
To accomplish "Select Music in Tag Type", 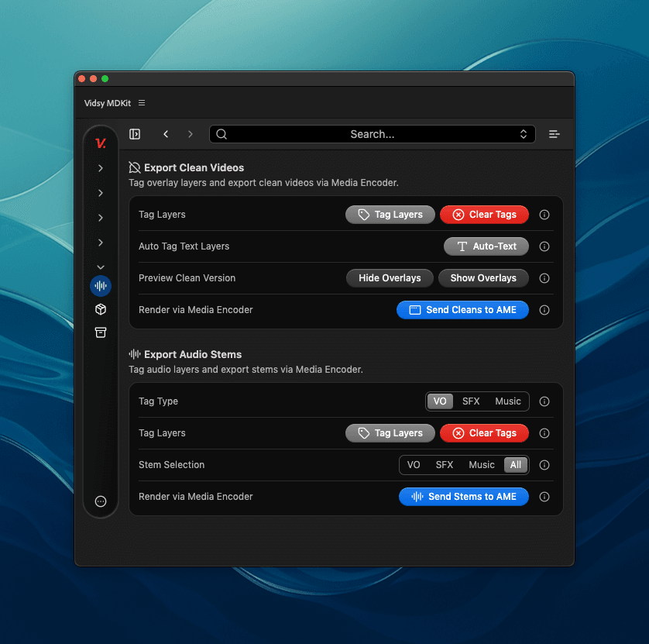I will (508, 401).
